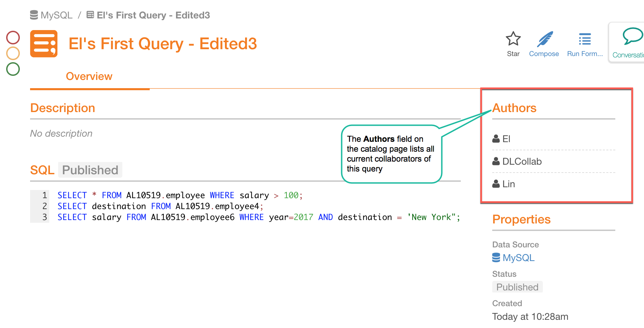Screen dimensions: 644x328
Task: Click the orange query icon beside the title
Action: 44,44
